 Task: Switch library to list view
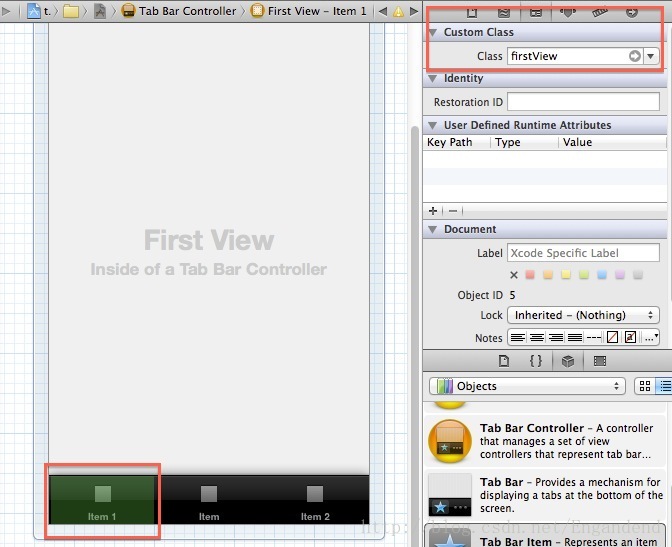(664, 386)
